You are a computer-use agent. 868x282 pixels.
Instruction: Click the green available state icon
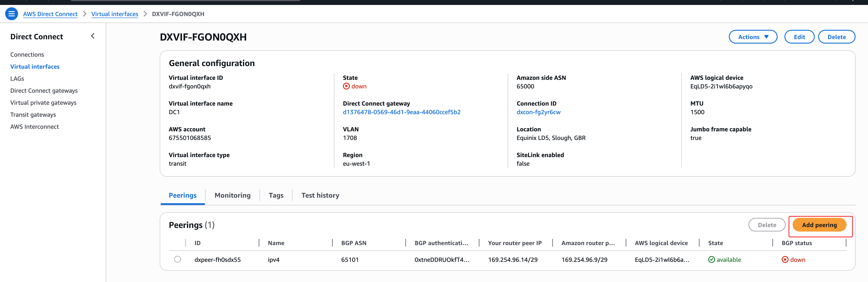[711, 259]
